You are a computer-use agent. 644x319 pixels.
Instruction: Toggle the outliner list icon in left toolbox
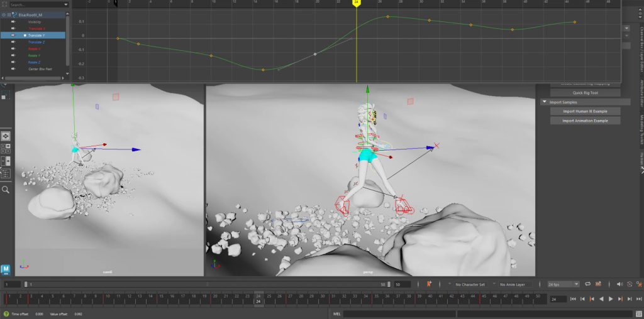[x=6, y=173]
